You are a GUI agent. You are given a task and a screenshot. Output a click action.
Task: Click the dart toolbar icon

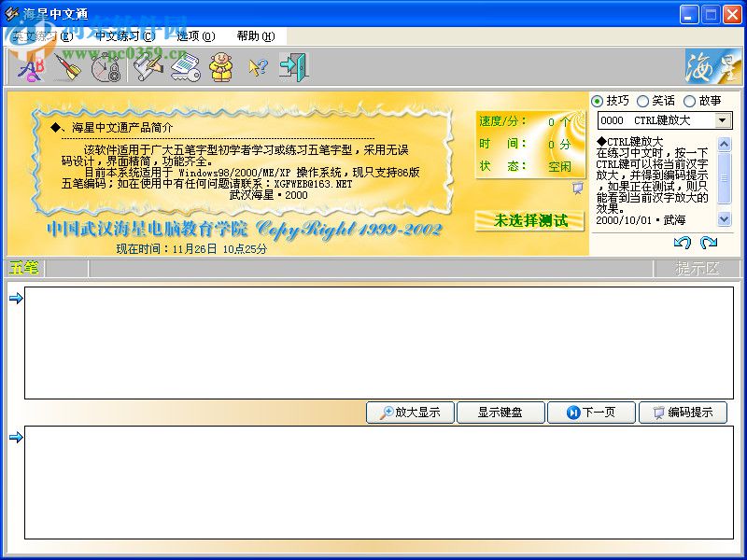pyautogui.click(x=67, y=68)
